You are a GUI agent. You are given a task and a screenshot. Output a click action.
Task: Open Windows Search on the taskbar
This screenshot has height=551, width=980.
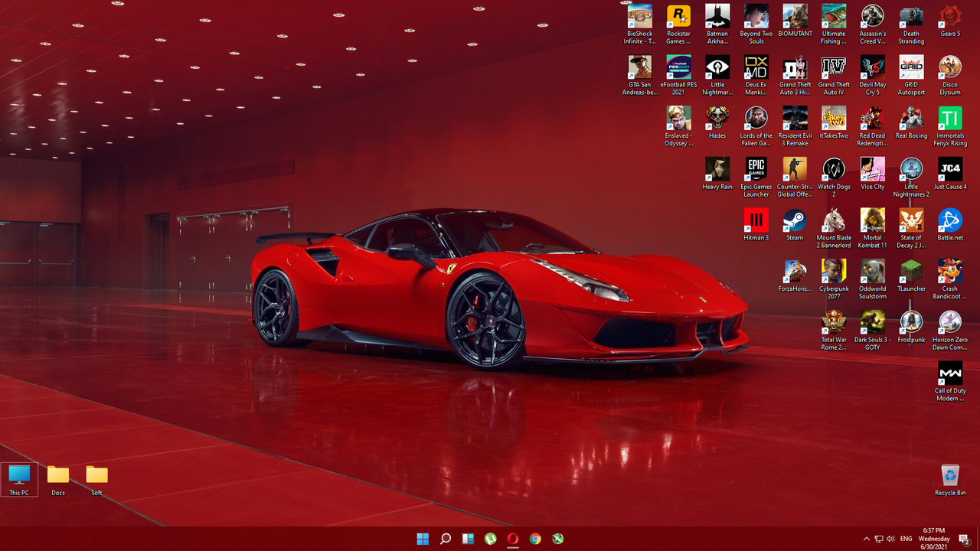pyautogui.click(x=446, y=539)
